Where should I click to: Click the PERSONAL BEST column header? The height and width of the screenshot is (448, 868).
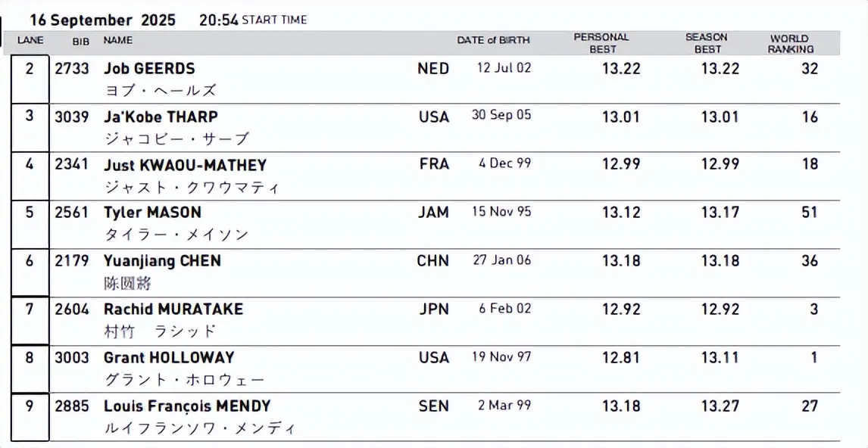click(x=601, y=43)
